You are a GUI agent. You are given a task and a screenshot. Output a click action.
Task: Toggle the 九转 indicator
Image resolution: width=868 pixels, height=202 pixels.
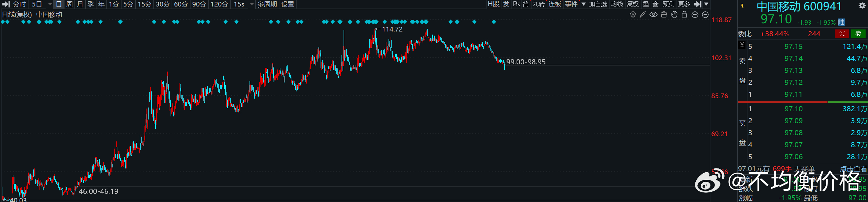(539, 4)
